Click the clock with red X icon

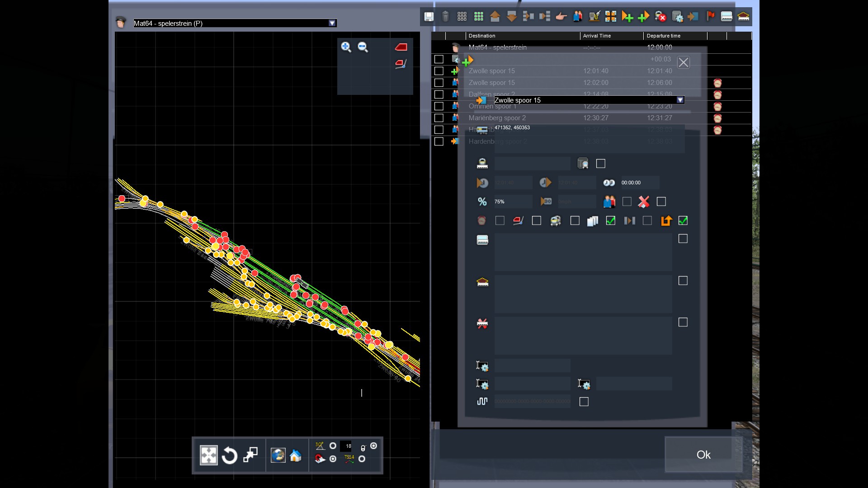tap(660, 17)
